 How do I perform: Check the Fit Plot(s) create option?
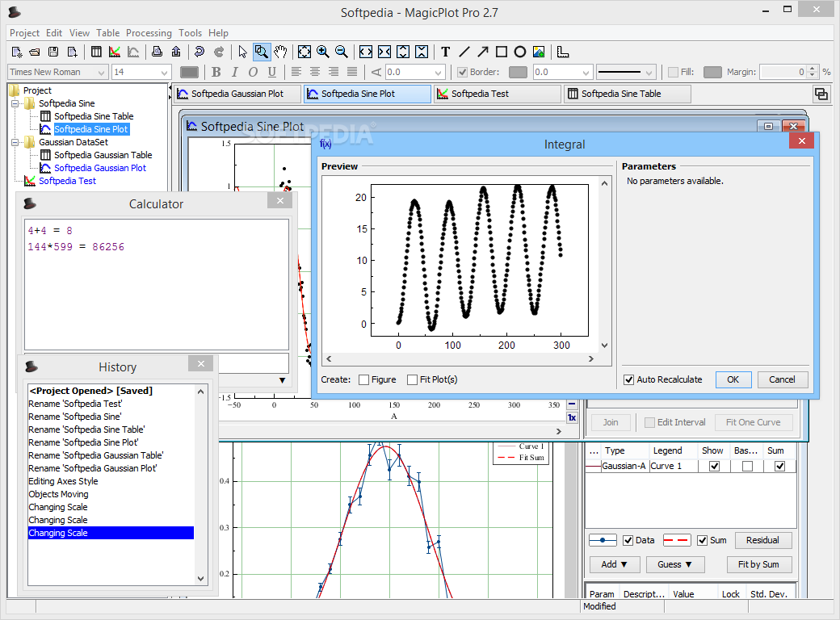pos(412,379)
